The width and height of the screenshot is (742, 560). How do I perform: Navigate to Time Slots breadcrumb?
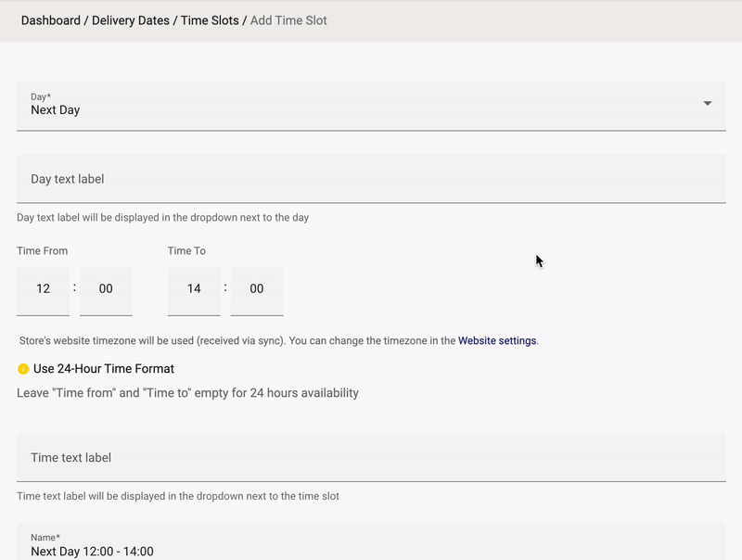coord(210,20)
